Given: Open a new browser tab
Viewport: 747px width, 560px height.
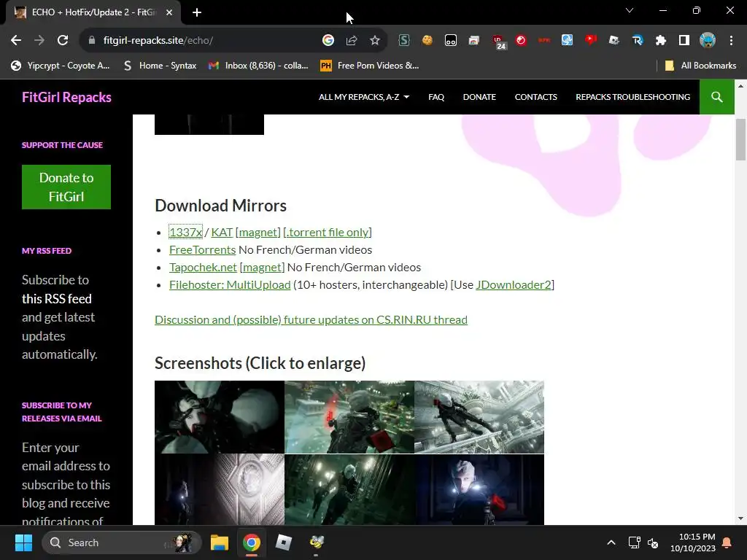Looking at the screenshot, I should pos(197,12).
